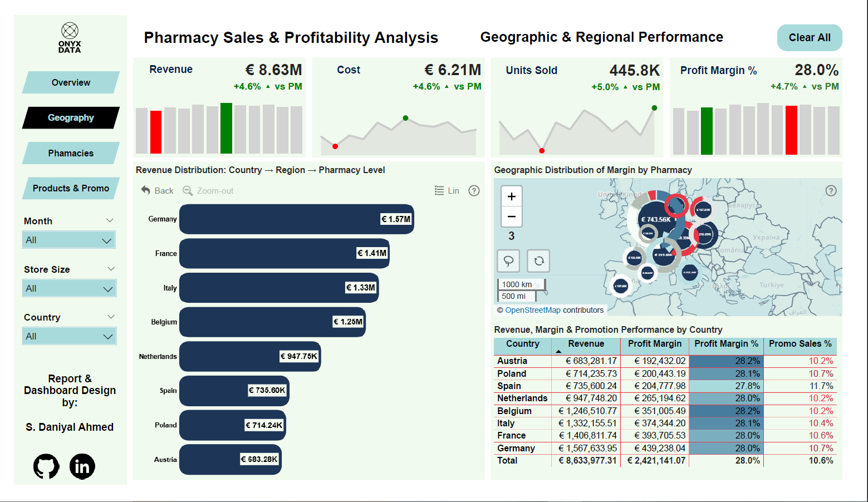Open the Store Size All dropdown
Viewport: 868px width, 502px height.
[69, 288]
